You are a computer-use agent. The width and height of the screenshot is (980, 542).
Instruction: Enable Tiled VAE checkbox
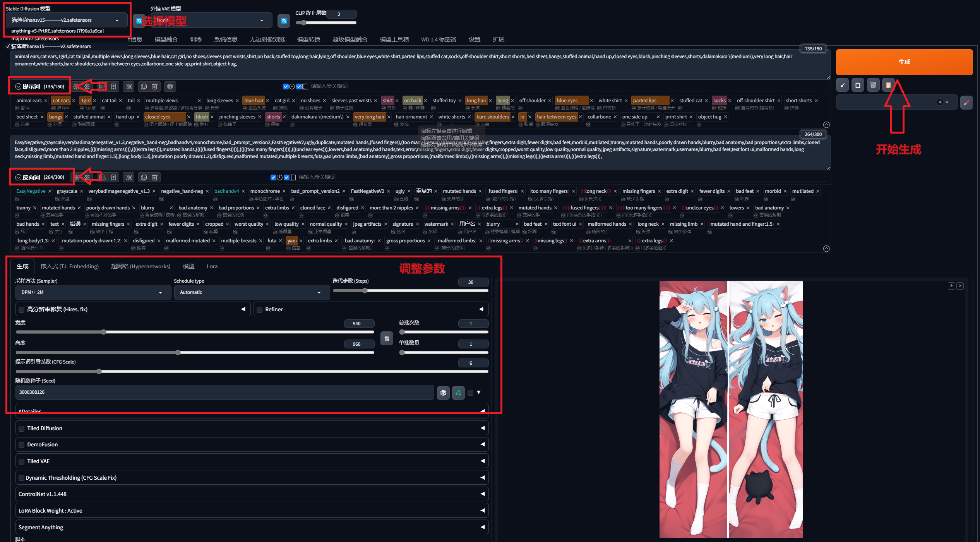[22, 461]
